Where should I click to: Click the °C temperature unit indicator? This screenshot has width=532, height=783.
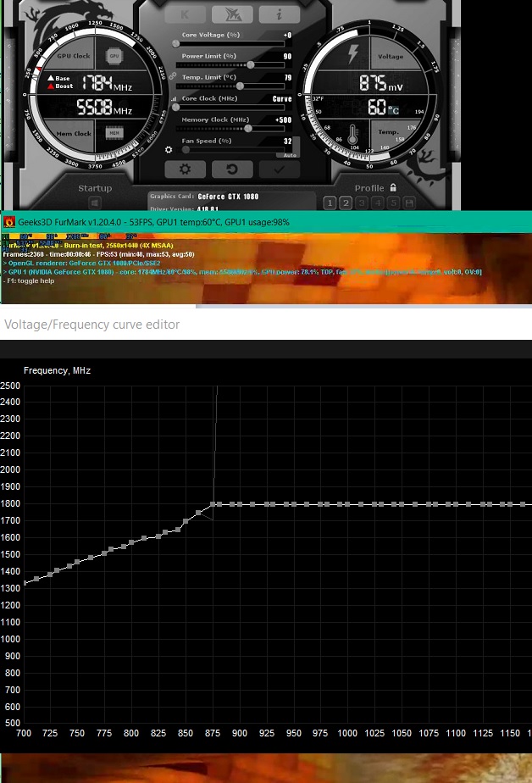click(394, 110)
